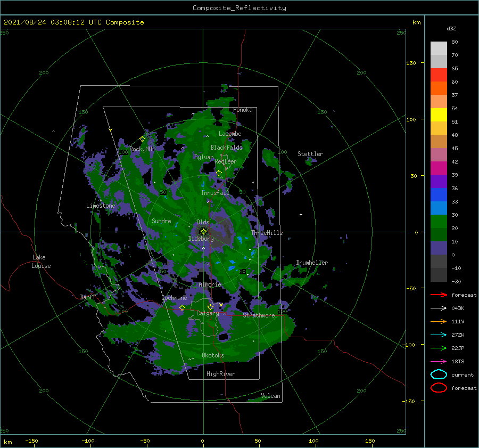Click the red forecast ellipse legend symbol
Screen dimensions: 479x448
[x=439, y=388]
